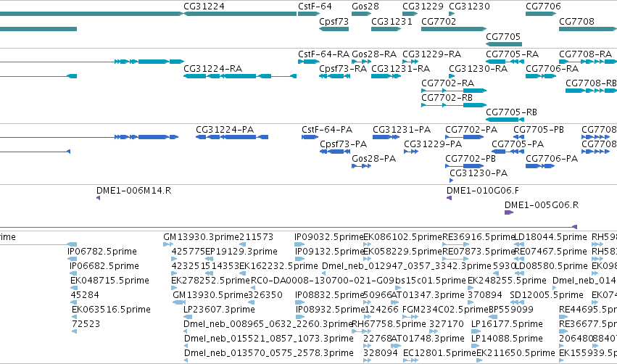This screenshot has width=617, height=364.
Task: Click the 72523 EST label
Action: (86, 324)
